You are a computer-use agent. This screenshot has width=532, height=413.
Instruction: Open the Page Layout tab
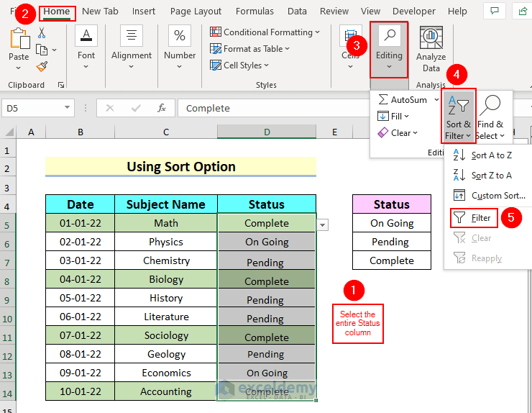(196, 12)
